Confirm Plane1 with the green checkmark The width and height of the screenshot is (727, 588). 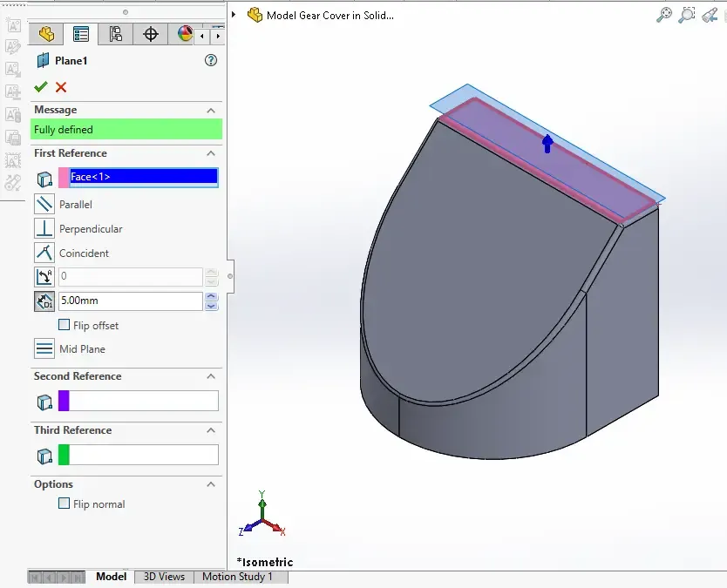click(41, 86)
